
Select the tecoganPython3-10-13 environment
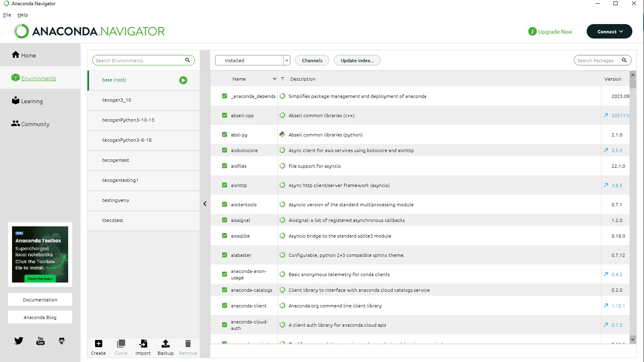click(x=144, y=120)
